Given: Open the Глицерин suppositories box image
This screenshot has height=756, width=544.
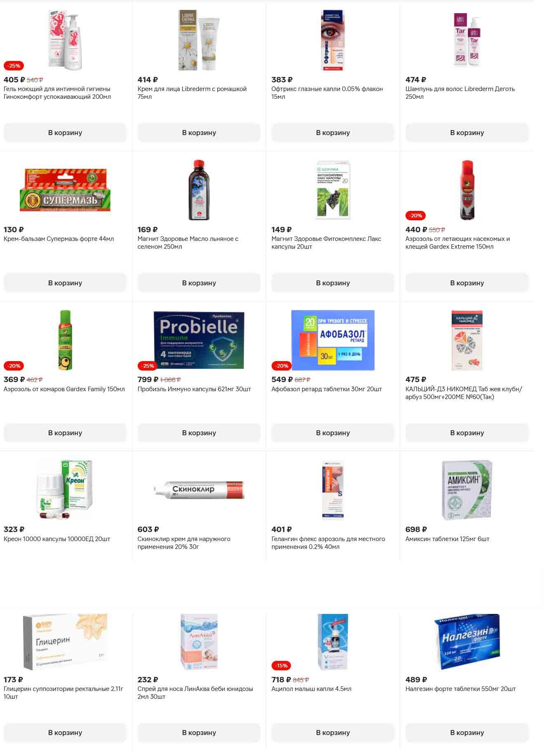Looking at the screenshot, I should click(65, 642).
